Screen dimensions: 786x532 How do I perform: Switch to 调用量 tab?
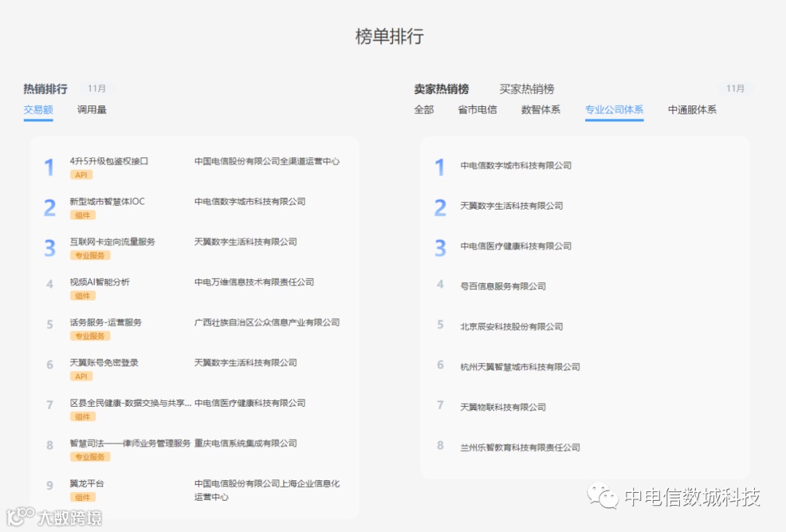tap(92, 110)
